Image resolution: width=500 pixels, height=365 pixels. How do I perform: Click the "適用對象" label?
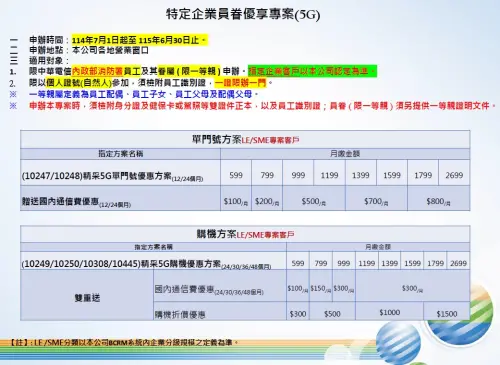pyautogui.click(x=46, y=61)
